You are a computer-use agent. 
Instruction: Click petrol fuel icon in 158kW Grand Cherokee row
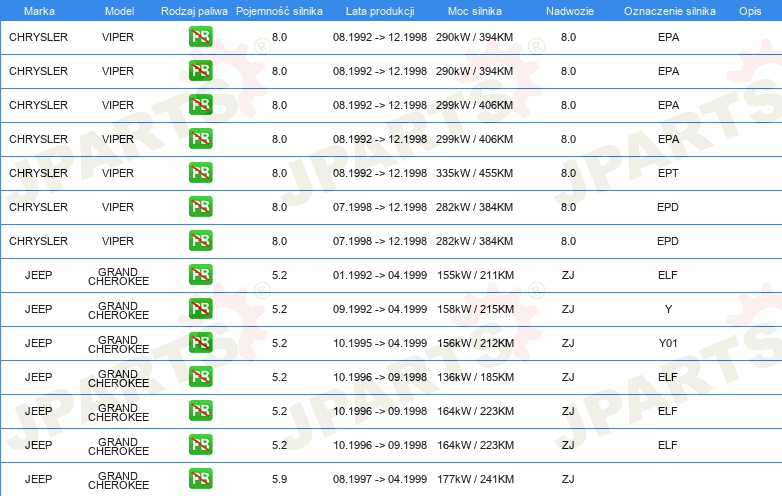pos(200,309)
